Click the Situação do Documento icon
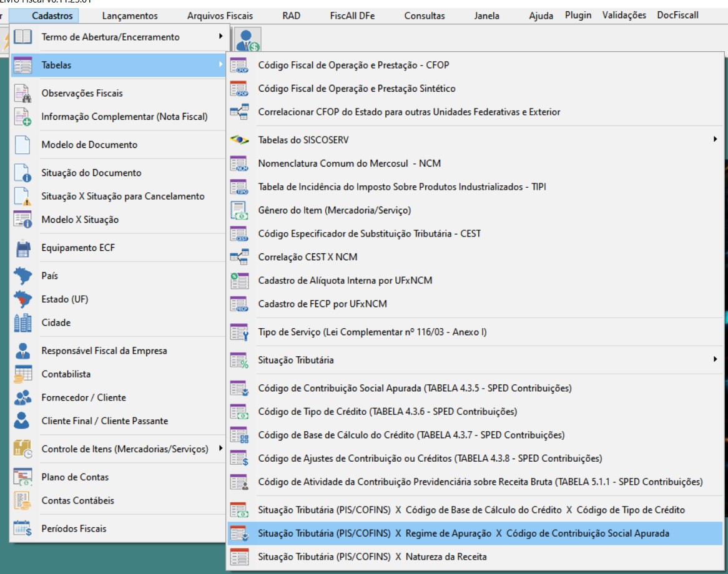The height and width of the screenshot is (574, 728). pyautogui.click(x=22, y=173)
